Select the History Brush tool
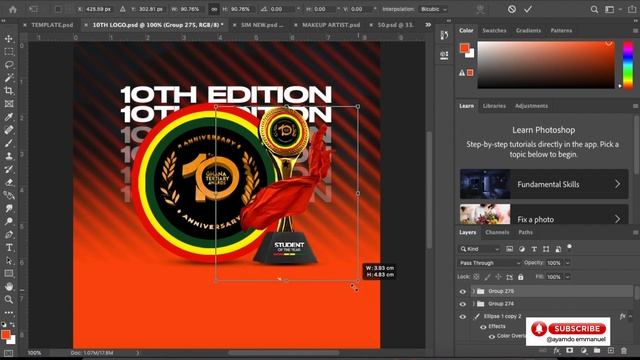 [x=9, y=169]
